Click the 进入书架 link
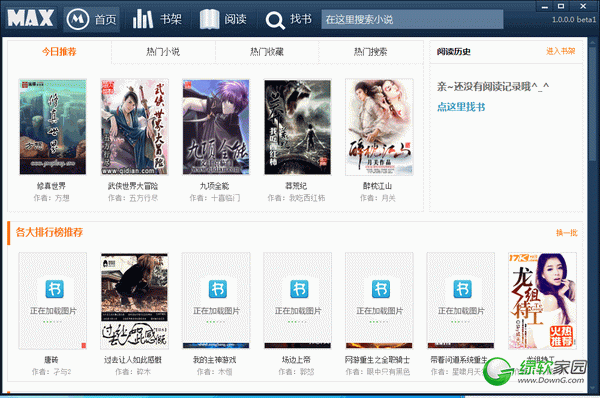Viewport: 600px width, 398px height. click(x=560, y=51)
